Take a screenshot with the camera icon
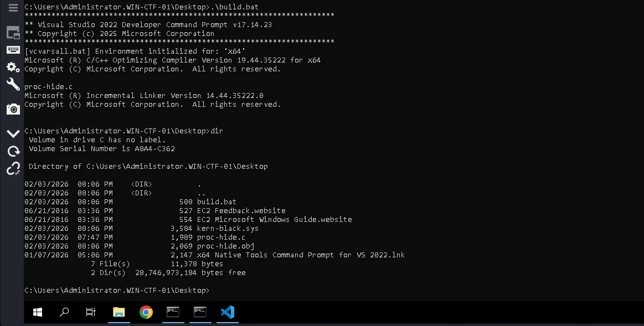The image size is (644, 326). (x=13, y=109)
